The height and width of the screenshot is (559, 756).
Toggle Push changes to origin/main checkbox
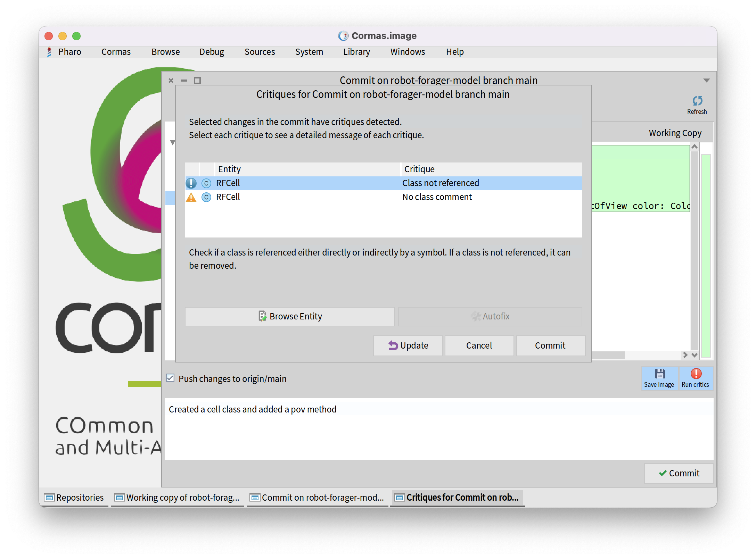point(170,378)
